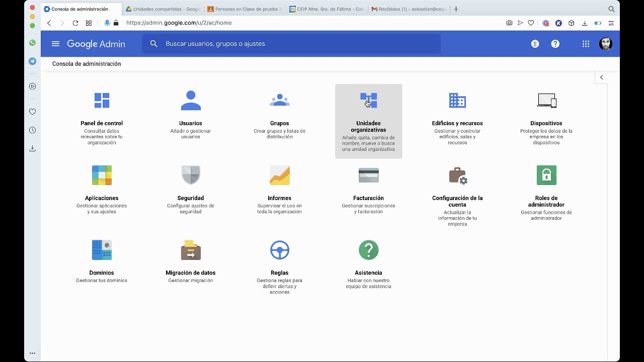Open the Dominios icon

click(x=102, y=250)
